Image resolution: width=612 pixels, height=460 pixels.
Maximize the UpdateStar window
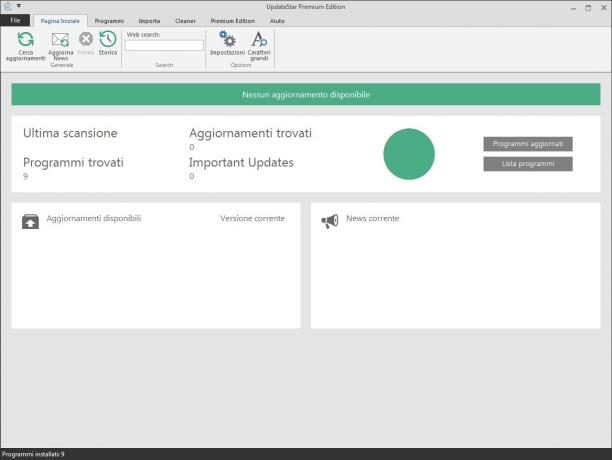[x=588, y=8]
